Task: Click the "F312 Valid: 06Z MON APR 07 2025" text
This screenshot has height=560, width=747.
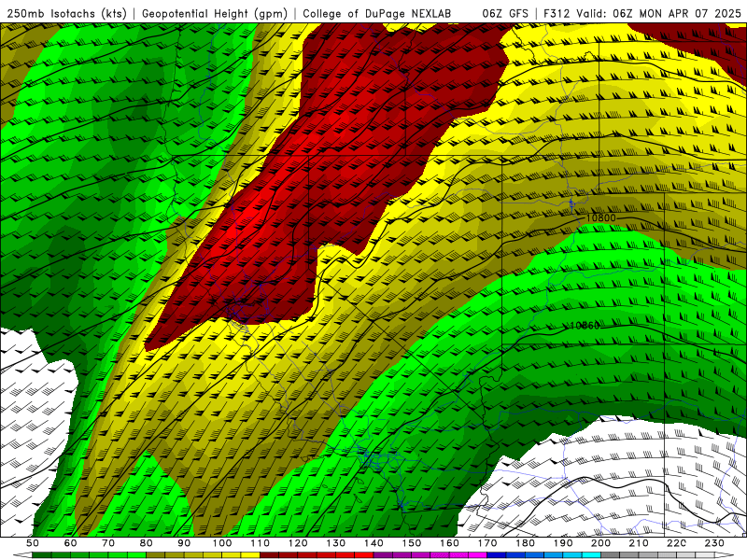Action: tap(642, 13)
